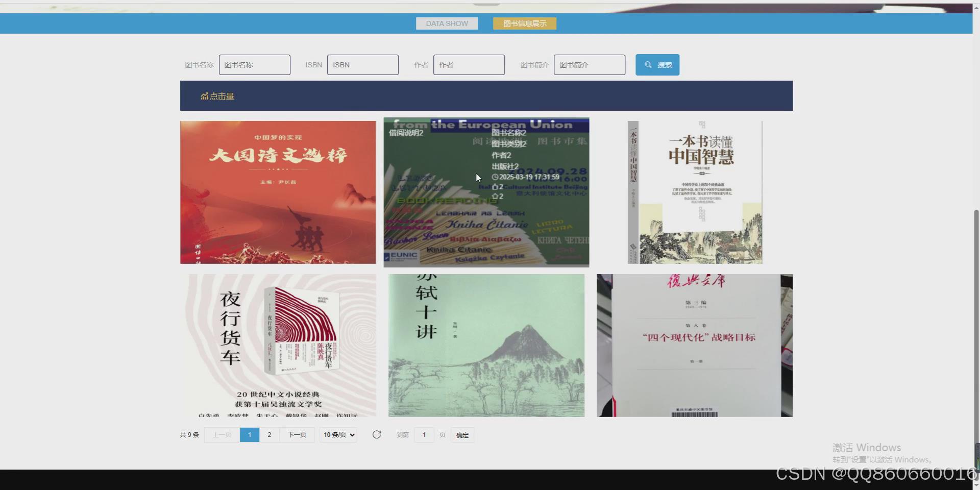
Task: Click the jump-to-page number field
Action: pos(424,435)
